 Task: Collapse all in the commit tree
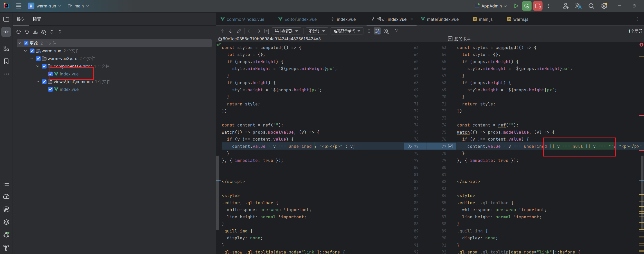click(x=60, y=32)
